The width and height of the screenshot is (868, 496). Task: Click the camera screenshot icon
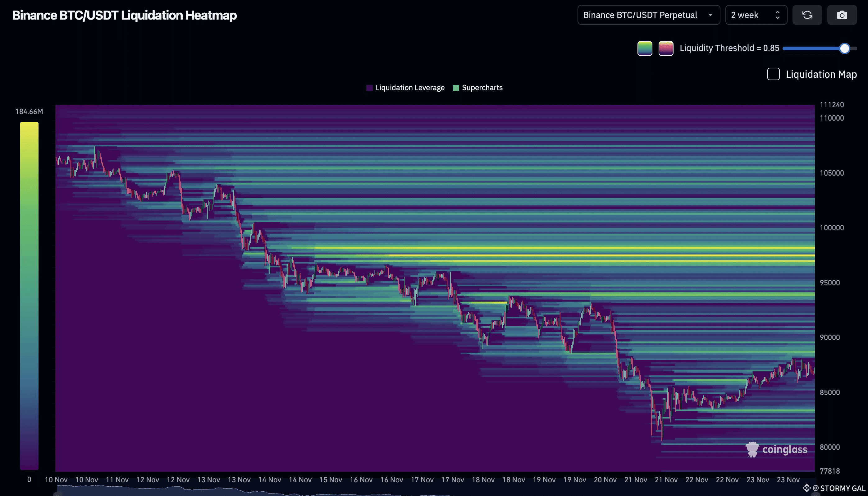tap(842, 15)
